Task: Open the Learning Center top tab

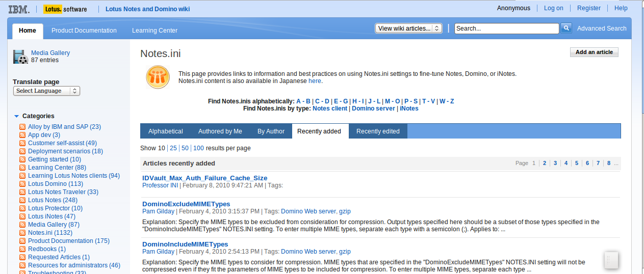Action: 154,31
